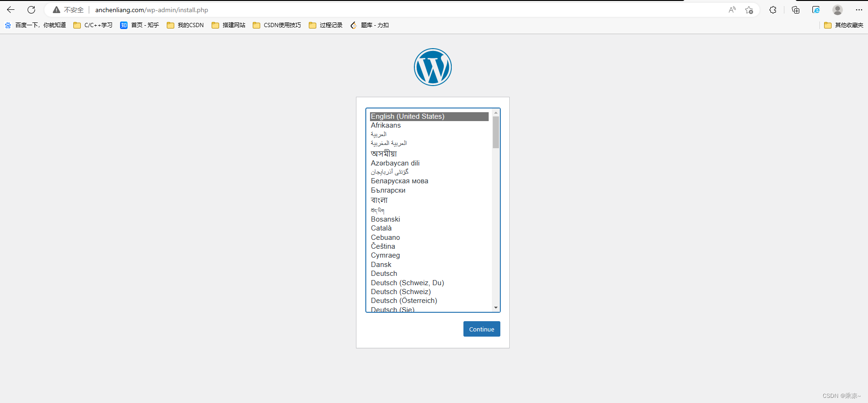Open the Baidu bookmark

[36, 25]
